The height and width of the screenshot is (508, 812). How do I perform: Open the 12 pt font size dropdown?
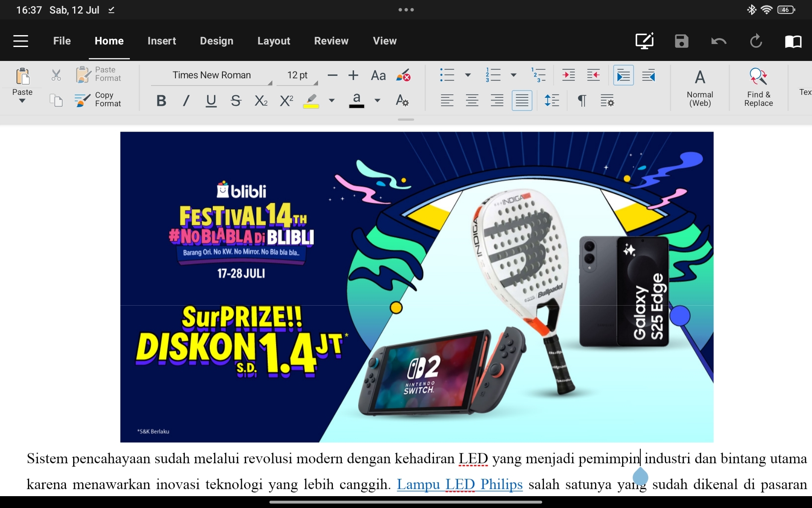297,75
